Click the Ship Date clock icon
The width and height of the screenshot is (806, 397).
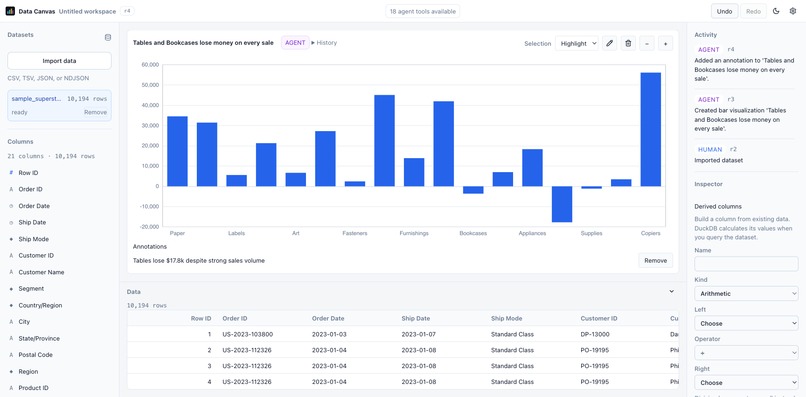[x=11, y=223]
